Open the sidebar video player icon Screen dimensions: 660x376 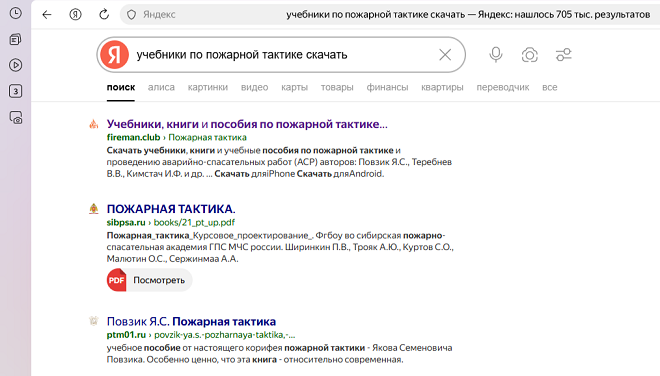point(16,65)
